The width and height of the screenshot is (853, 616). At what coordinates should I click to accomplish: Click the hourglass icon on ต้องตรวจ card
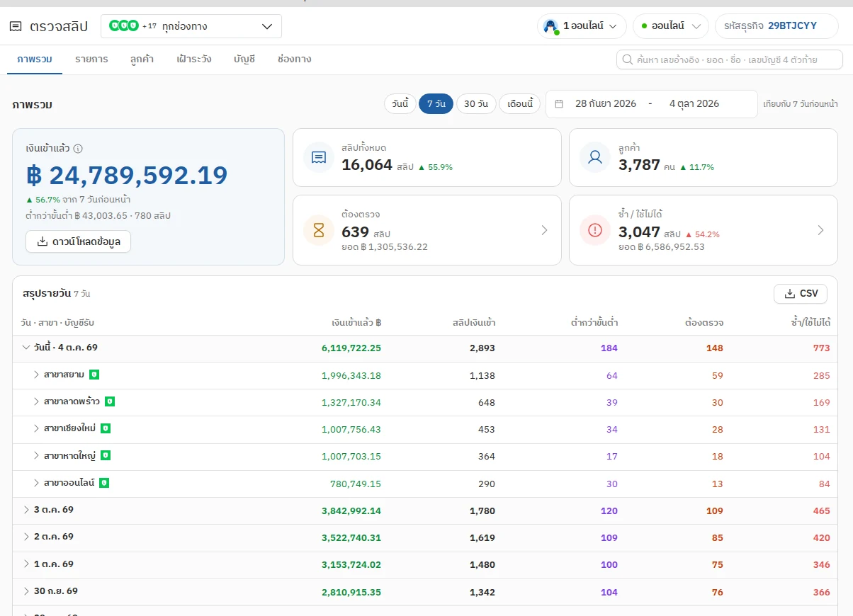pos(319,230)
